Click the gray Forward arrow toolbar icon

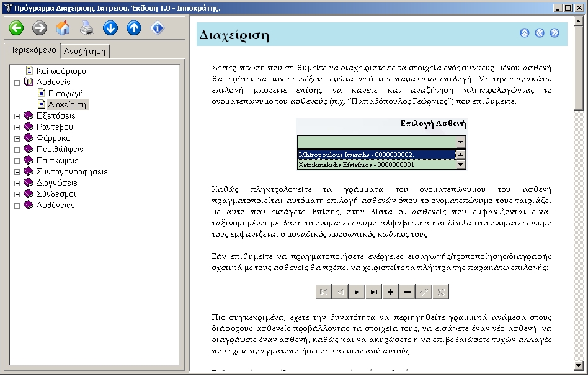pos(40,28)
